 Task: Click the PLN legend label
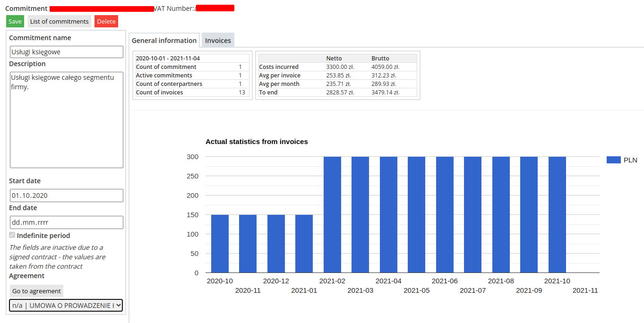coord(630,160)
